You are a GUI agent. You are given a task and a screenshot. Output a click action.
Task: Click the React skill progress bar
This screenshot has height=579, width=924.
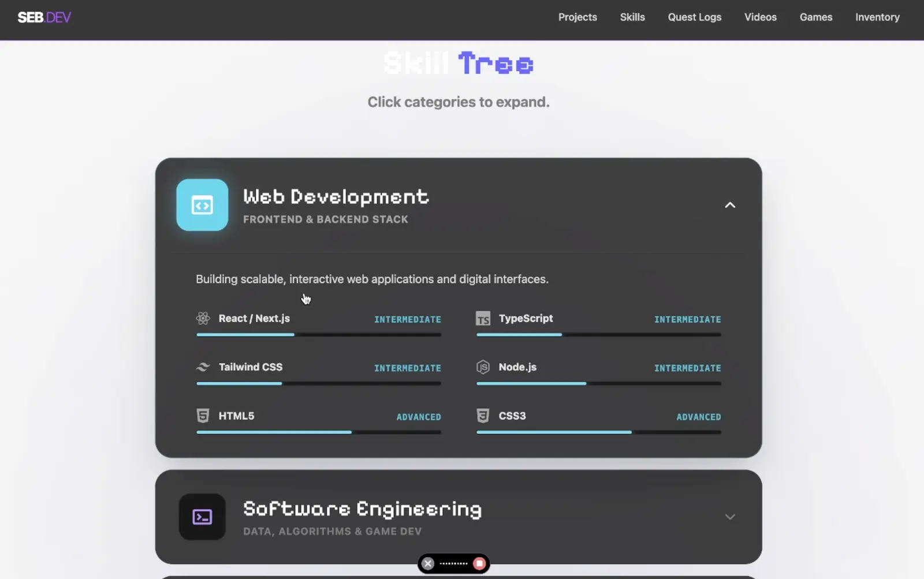tap(318, 335)
